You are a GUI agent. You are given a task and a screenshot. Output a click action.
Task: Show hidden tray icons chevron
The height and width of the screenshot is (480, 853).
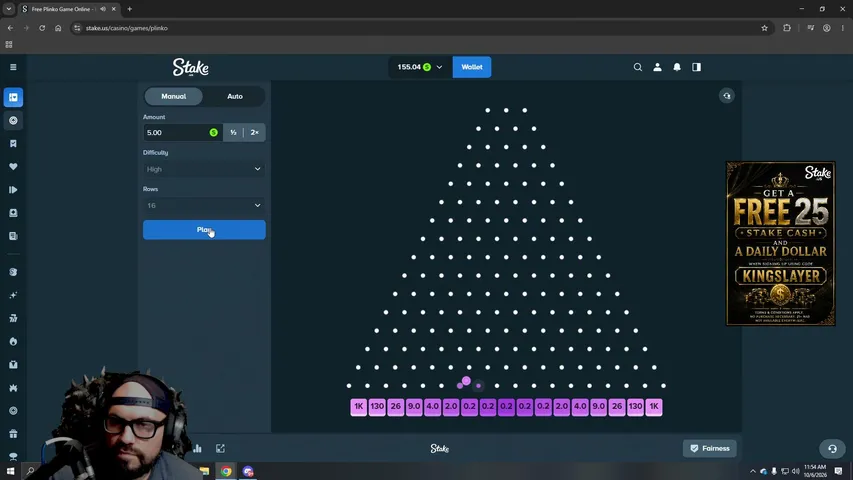[x=752, y=471]
